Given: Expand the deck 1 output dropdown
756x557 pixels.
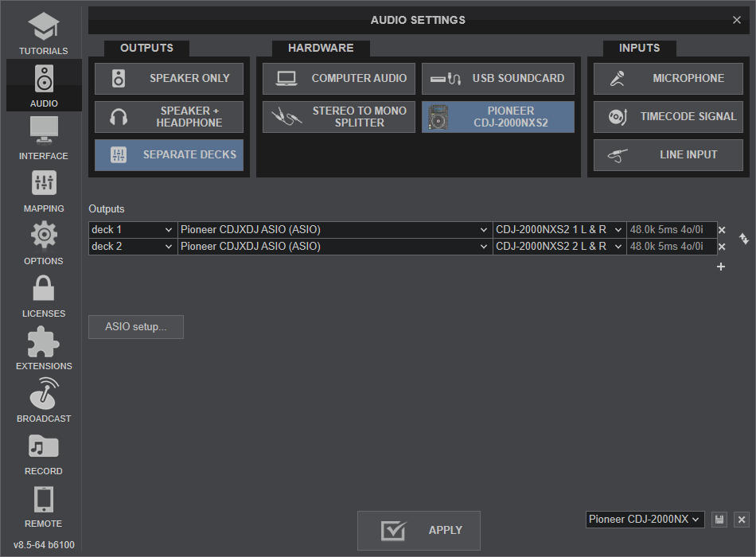Looking at the screenshot, I should coord(132,230).
